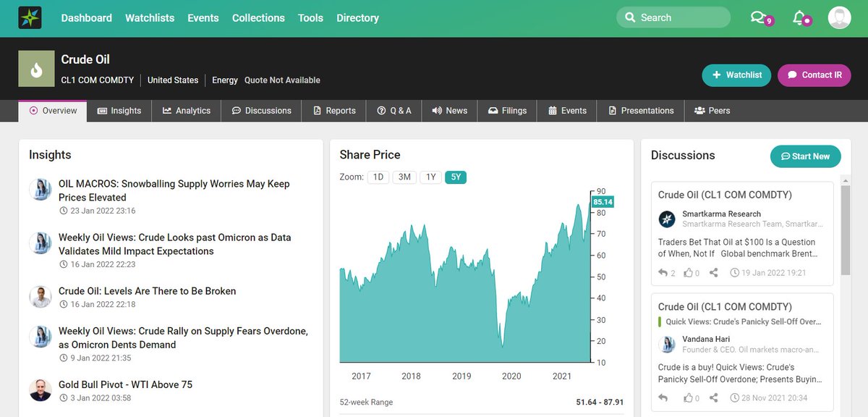Image resolution: width=868 pixels, height=417 pixels.
Task: Open Quick Views: Crude's Panicky Sell-Off link
Action: tap(744, 321)
